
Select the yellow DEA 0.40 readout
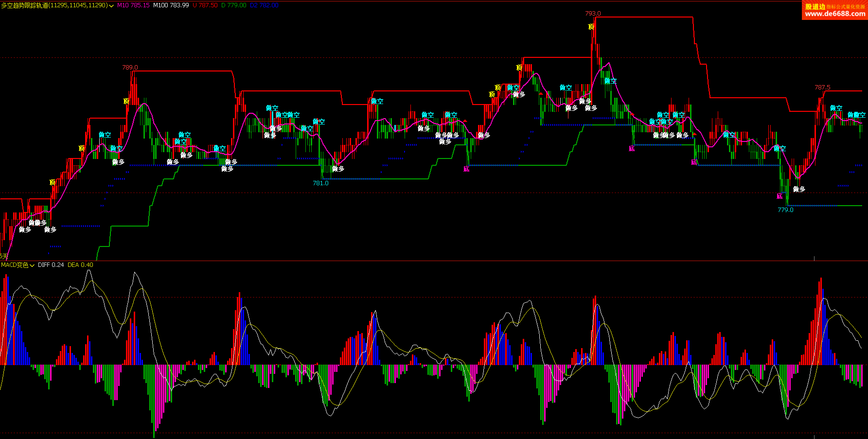(x=80, y=265)
